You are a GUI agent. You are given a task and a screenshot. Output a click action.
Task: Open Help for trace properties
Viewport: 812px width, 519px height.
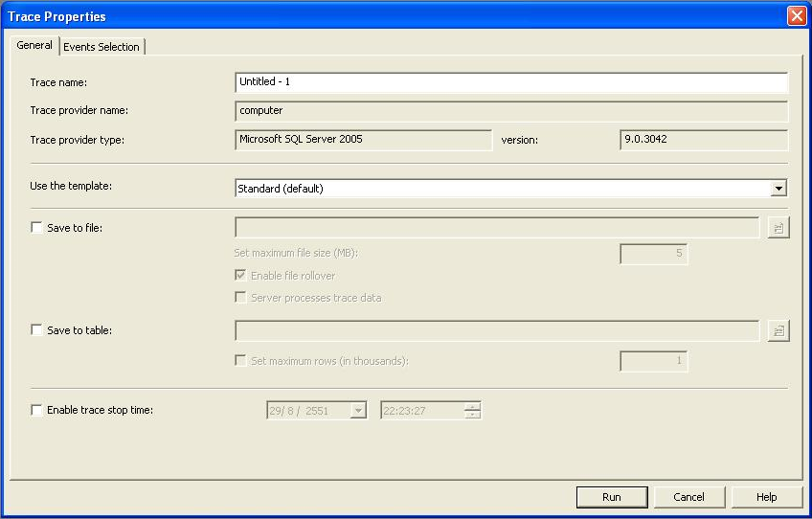click(x=766, y=497)
